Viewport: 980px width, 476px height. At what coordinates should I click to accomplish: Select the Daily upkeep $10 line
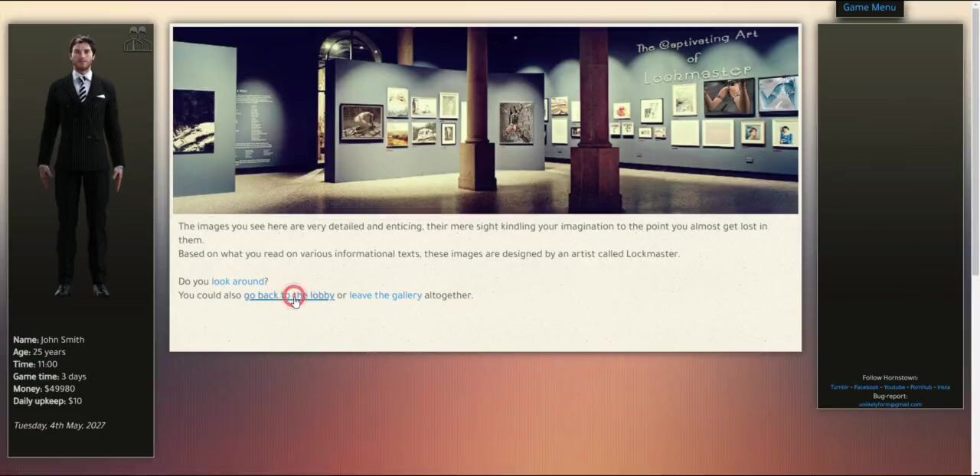pyautogui.click(x=47, y=401)
